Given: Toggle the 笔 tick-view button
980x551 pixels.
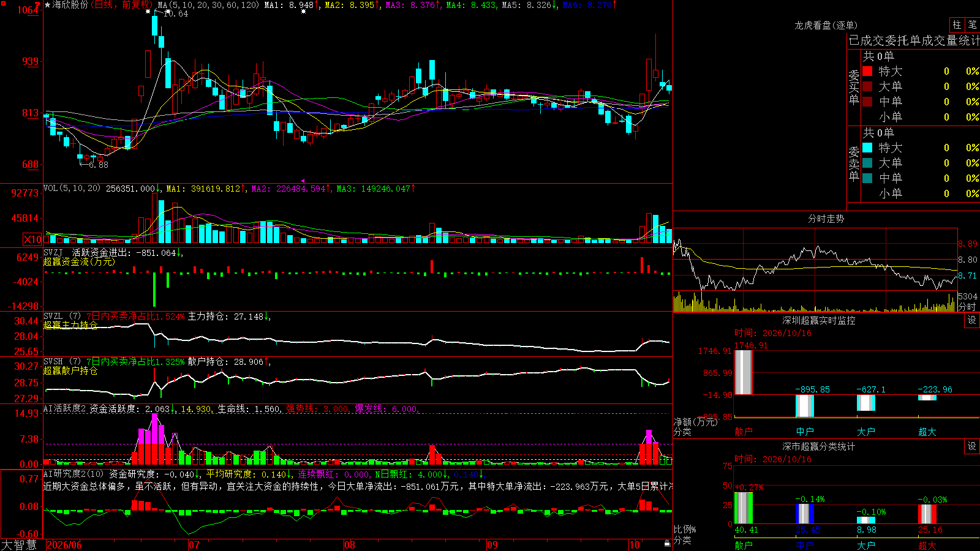Looking at the screenshot, I should pos(972,24).
